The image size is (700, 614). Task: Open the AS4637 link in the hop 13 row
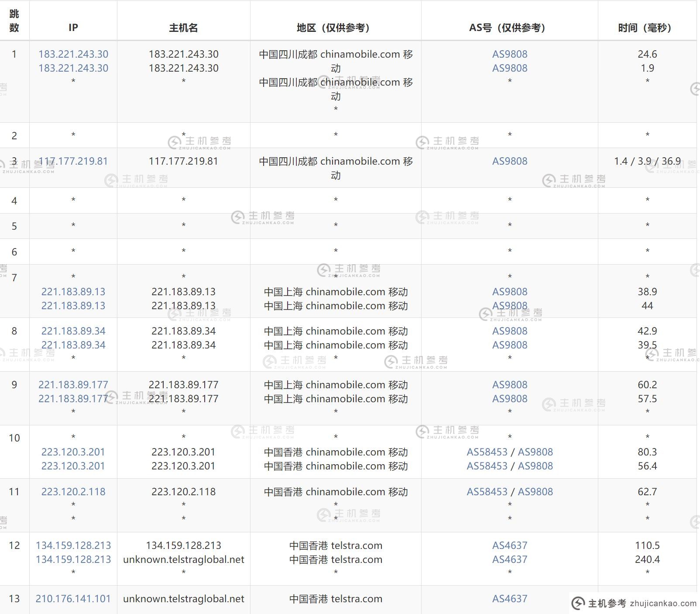[510, 599]
